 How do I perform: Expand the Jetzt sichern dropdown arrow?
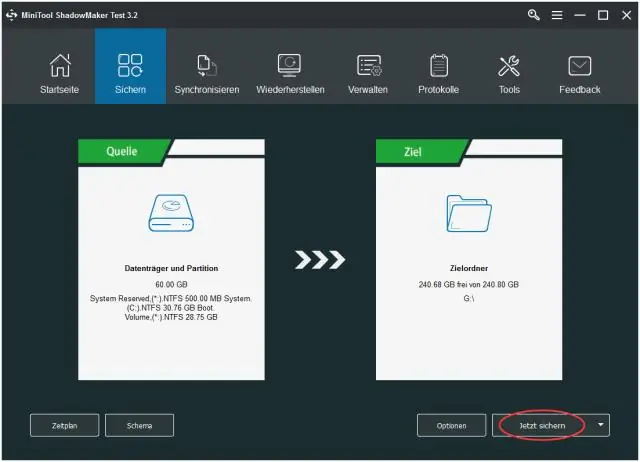click(600, 425)
